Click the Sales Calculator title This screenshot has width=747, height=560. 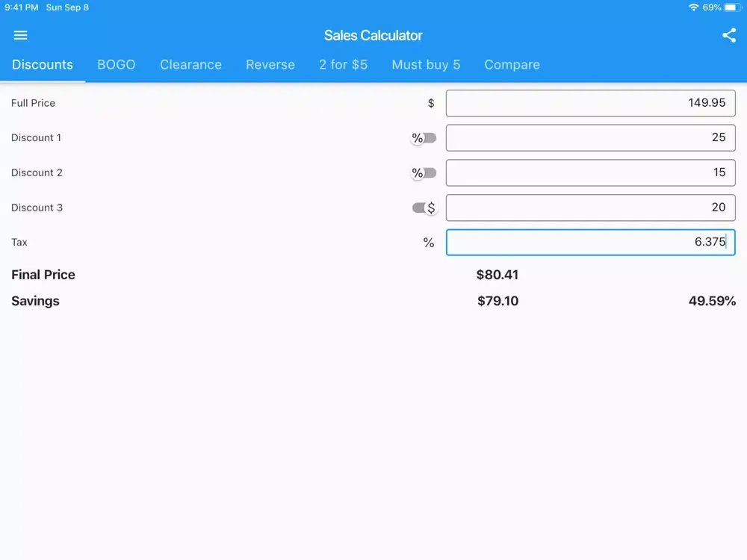(373, 35)
